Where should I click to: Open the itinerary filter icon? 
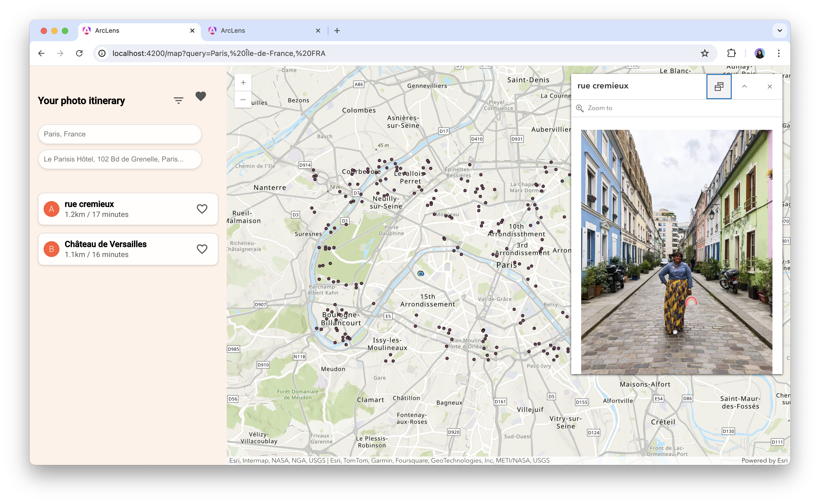179,100
